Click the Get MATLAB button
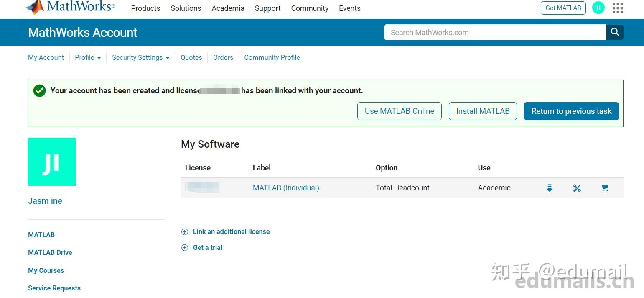 click(563, 8)
